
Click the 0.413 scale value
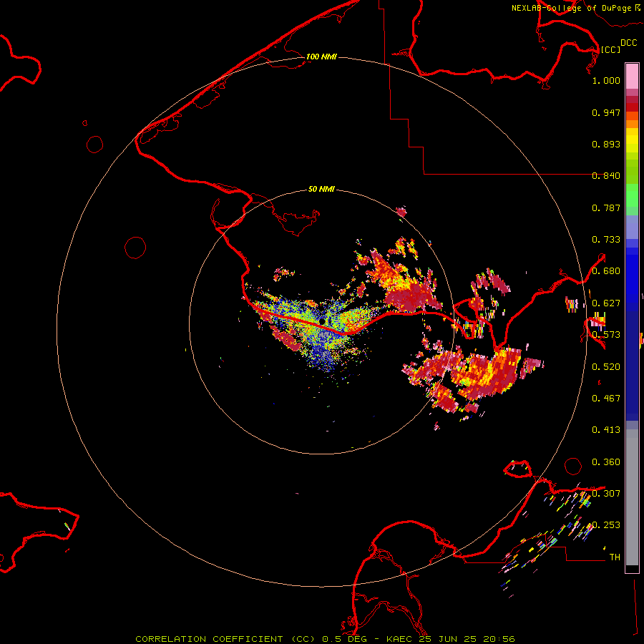tap(606, 430)
